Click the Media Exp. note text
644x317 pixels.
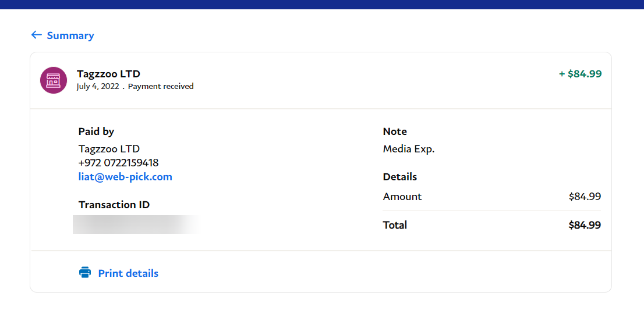coord(409,149)
